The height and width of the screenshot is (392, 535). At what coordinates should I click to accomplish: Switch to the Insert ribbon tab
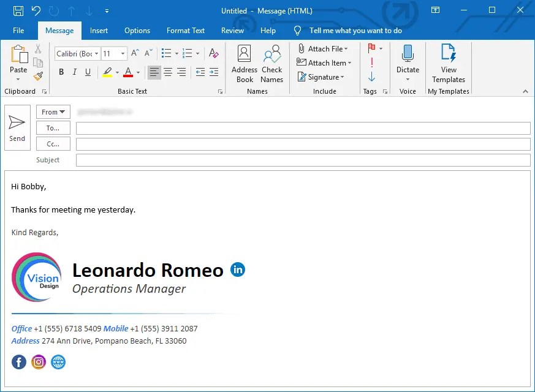click(x=100, y=30)
